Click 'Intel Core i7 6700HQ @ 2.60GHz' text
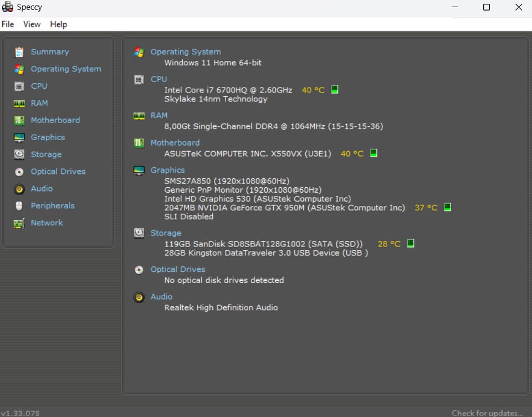Screen dimensions: 532x417 [228, 90]
